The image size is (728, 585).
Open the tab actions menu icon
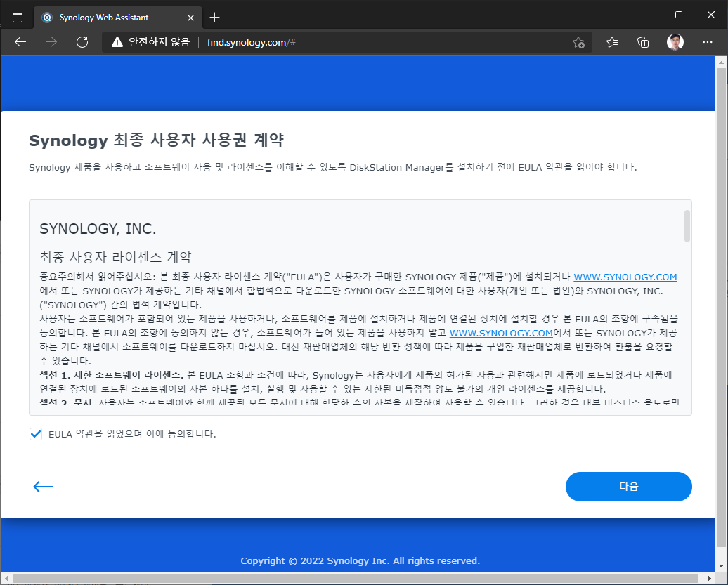[x=18, y=18]
